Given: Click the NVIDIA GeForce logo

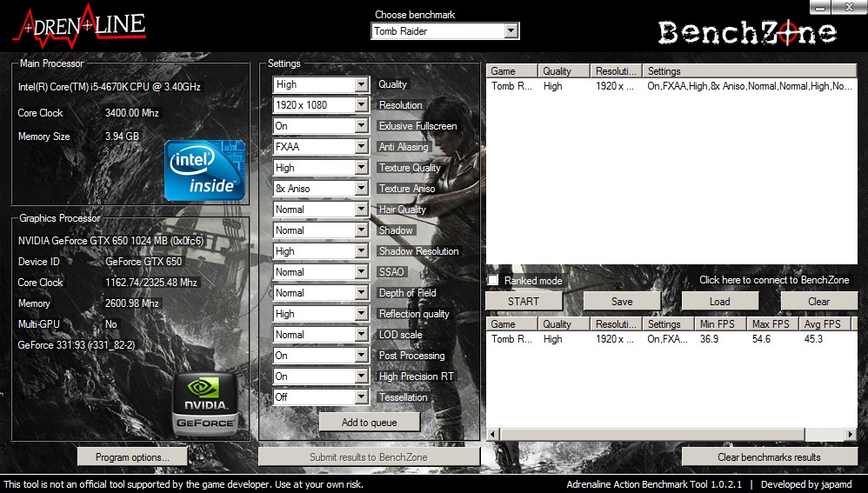Looking at the screenshot, I should click(x=204, y=403).
